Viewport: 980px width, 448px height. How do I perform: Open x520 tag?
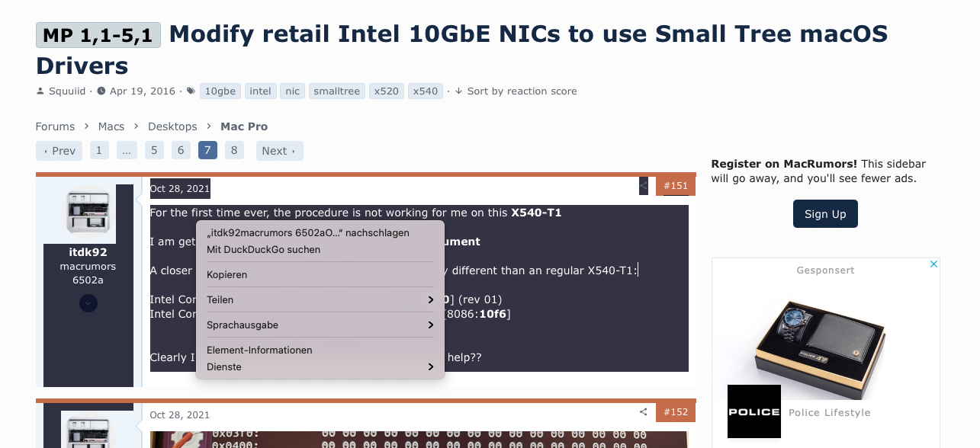(x=387, y=91)
